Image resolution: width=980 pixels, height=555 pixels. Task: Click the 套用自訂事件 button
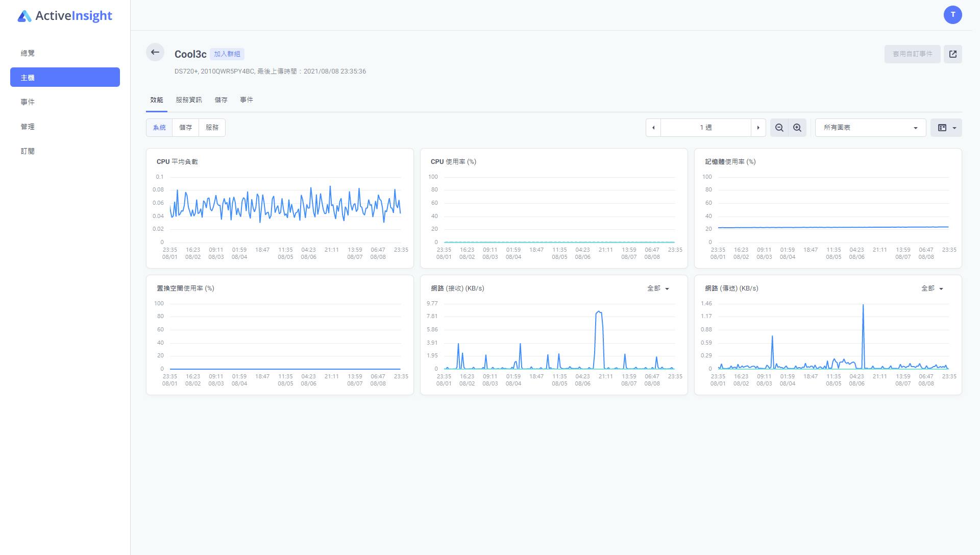click(912, 54)
